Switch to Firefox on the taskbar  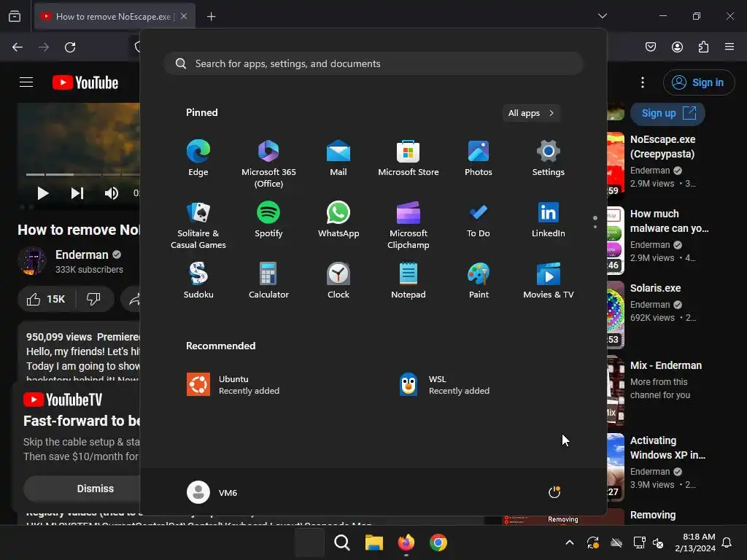click(406, 542)
